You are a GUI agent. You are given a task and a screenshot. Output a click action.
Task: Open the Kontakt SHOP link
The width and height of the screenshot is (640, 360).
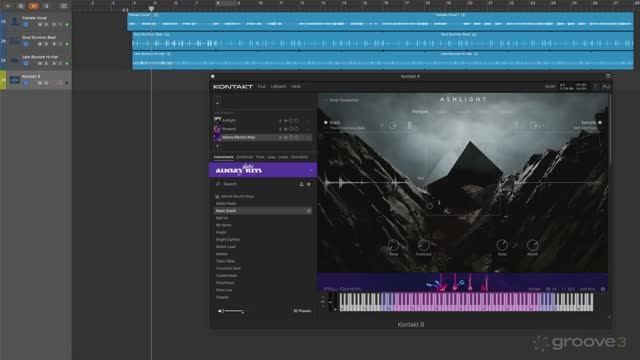550,87
